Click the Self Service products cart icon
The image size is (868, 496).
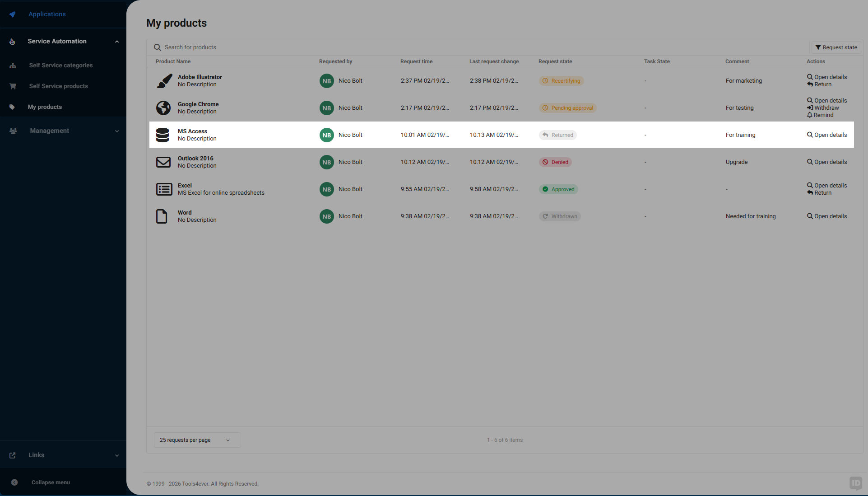click(13, 86)
